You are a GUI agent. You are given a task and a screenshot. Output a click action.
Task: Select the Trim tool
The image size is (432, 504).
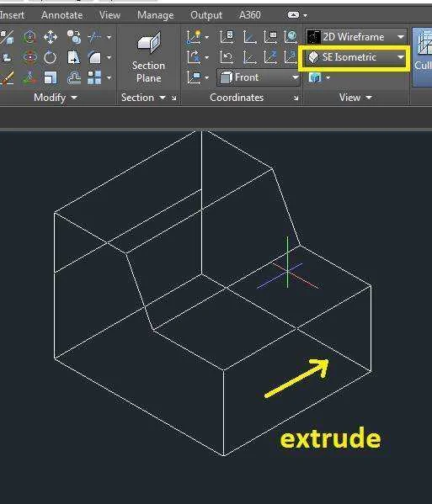pyautogui.click(x=94, y=37)
